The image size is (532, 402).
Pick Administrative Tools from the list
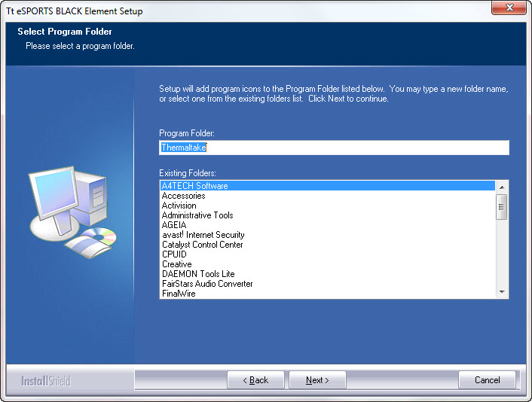[327, 215]
